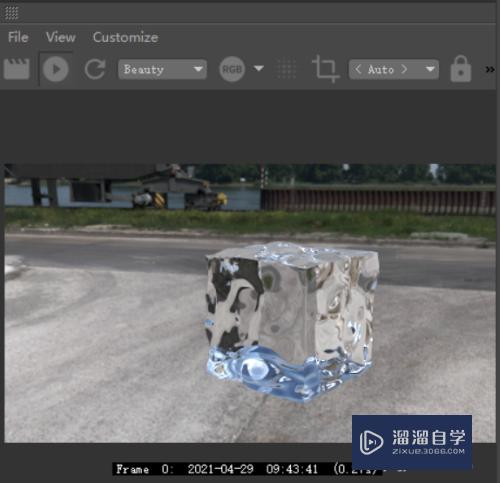The width and height of the screenshot is (500, 483).
Task: Click the rendered ice cube image
Action: coord(292,322)
